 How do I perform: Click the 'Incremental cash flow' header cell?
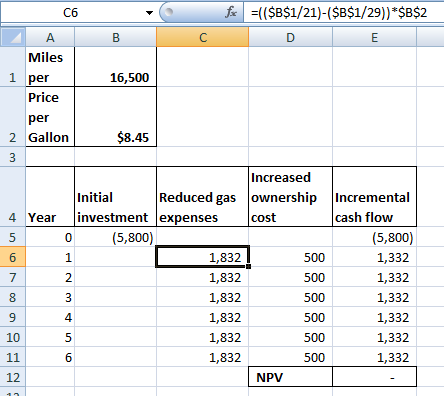pyautogui.click(x=375, y=197)
